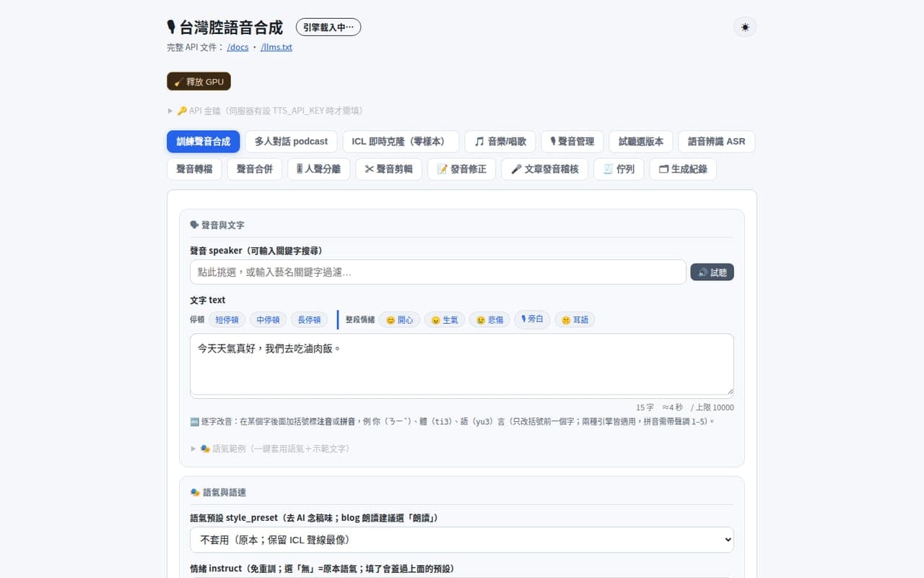Apply the 悲傷 sad emotion
The height and width of the screenshot is (578, 924).
[x=489, y=319]
